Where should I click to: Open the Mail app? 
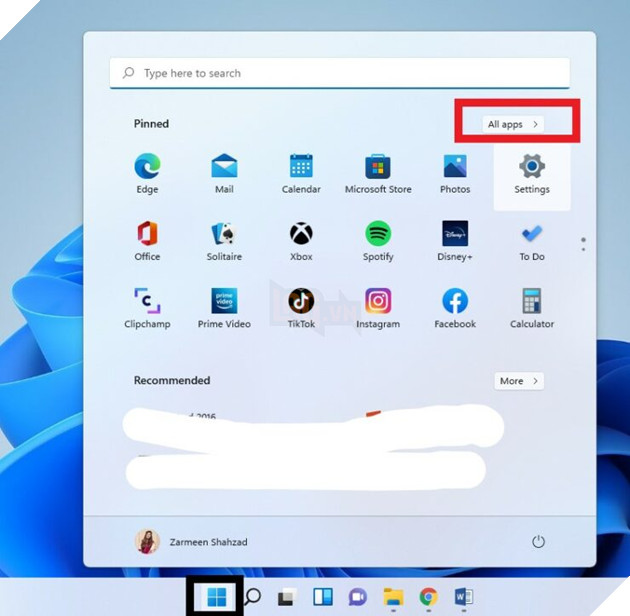point(224,173)
